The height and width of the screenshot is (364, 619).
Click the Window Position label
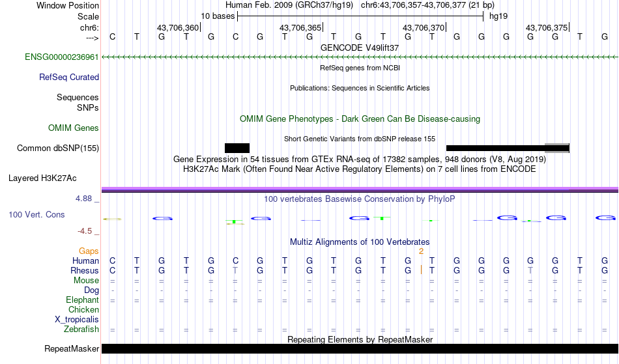click(x=68, y=5)
